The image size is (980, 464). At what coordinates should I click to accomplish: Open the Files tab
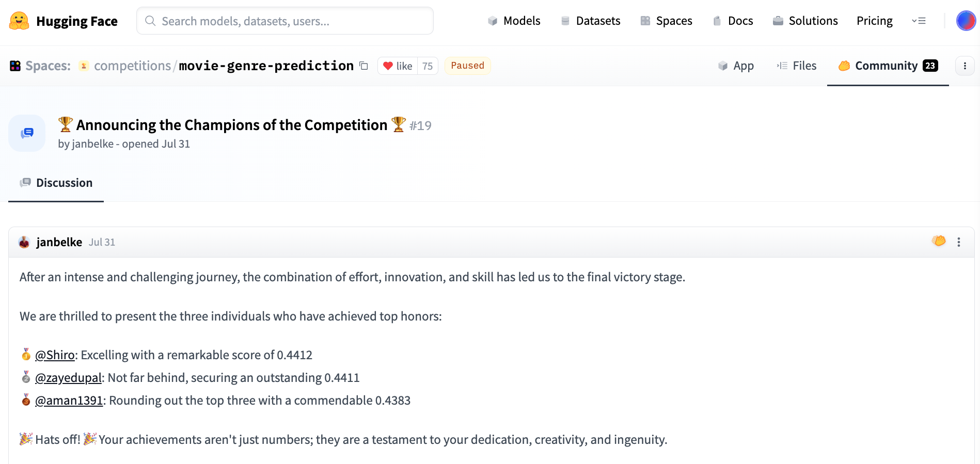(x=797, y=66)
